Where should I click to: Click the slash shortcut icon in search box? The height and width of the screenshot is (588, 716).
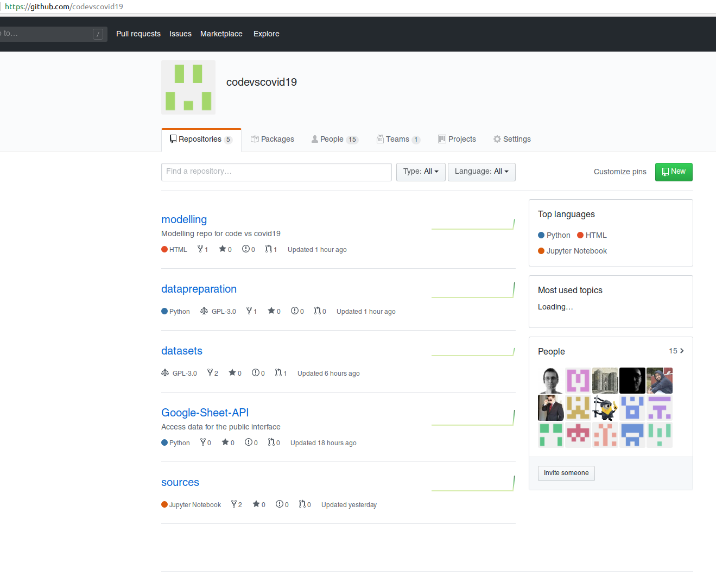click(98, 34)
